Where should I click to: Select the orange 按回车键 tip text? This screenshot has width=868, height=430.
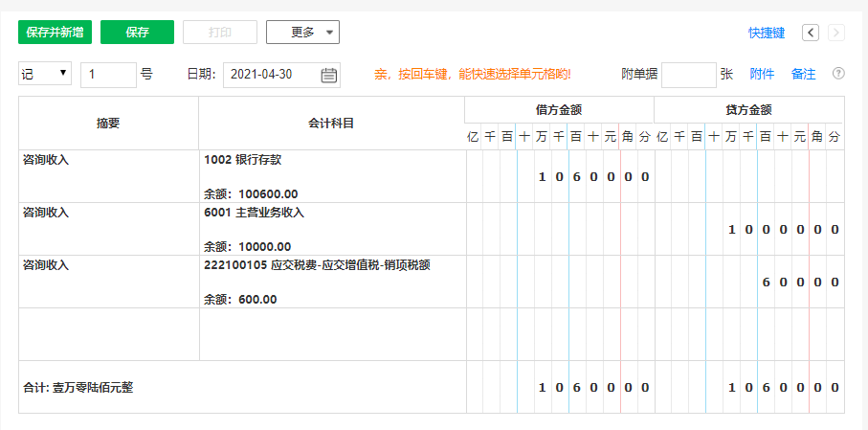[473, 75]
